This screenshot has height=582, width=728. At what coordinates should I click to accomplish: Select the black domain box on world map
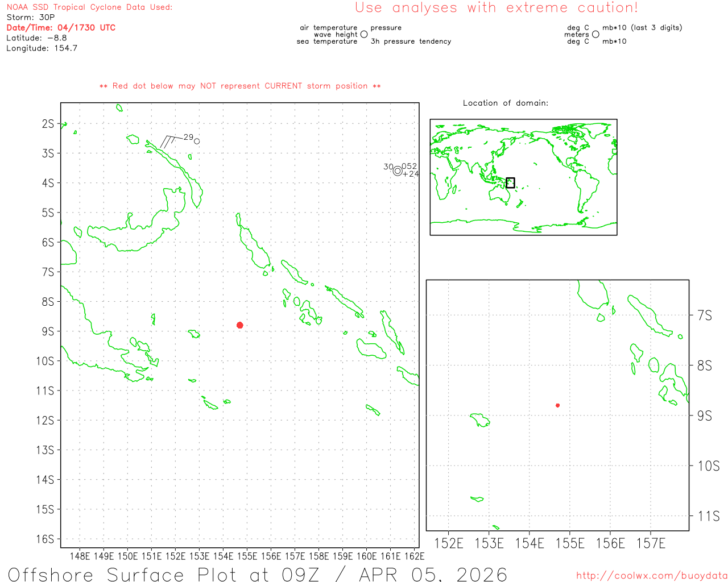510,182
